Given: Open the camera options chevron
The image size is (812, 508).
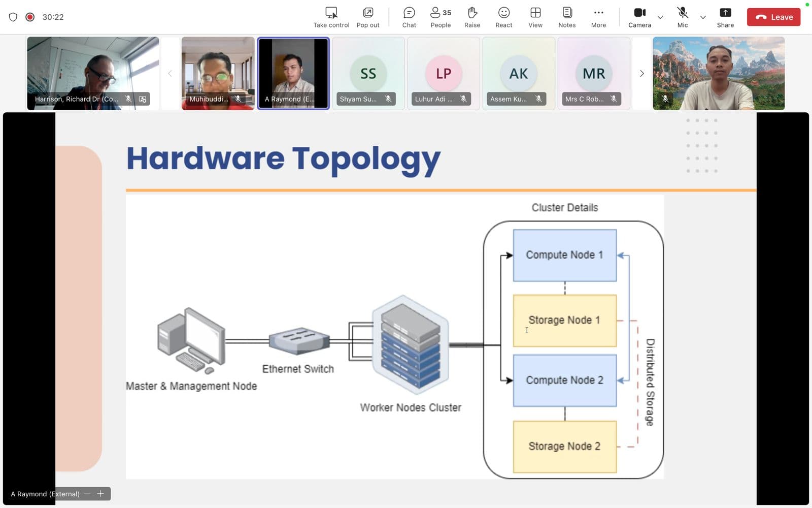Looking at the screenshot, I should 660,17.
